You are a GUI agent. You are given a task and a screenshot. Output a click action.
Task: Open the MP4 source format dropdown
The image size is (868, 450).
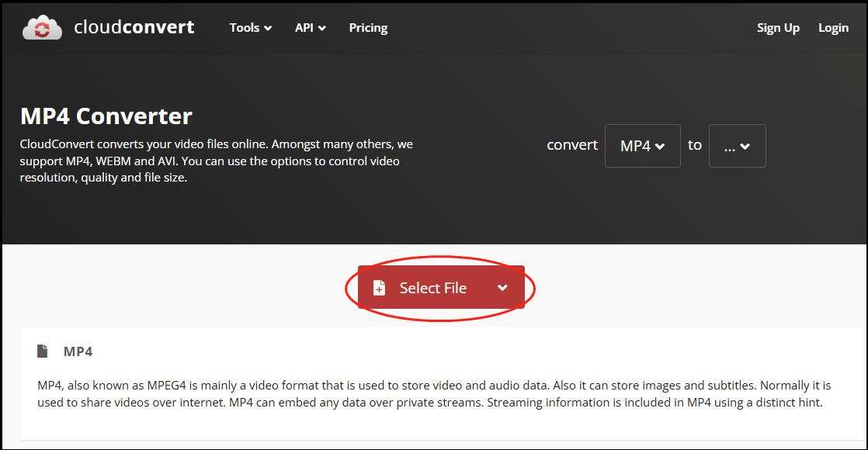click(642, 146)
